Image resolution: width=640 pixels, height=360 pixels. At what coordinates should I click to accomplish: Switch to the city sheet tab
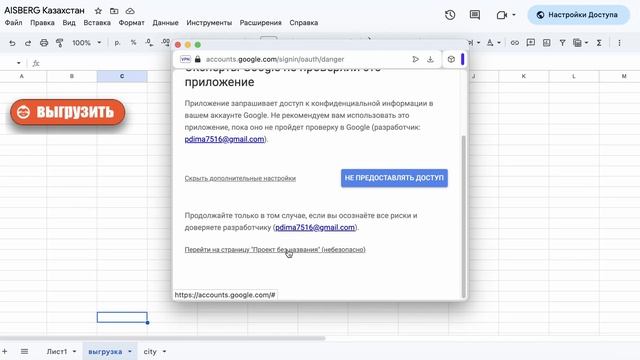[150, 351]
